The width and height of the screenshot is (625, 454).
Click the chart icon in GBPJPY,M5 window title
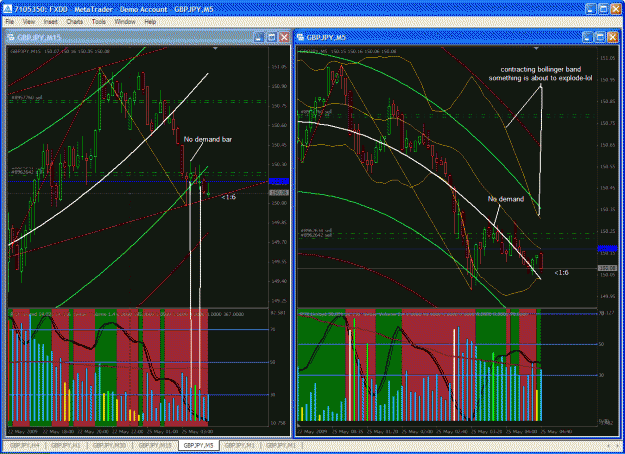(301, 37)
